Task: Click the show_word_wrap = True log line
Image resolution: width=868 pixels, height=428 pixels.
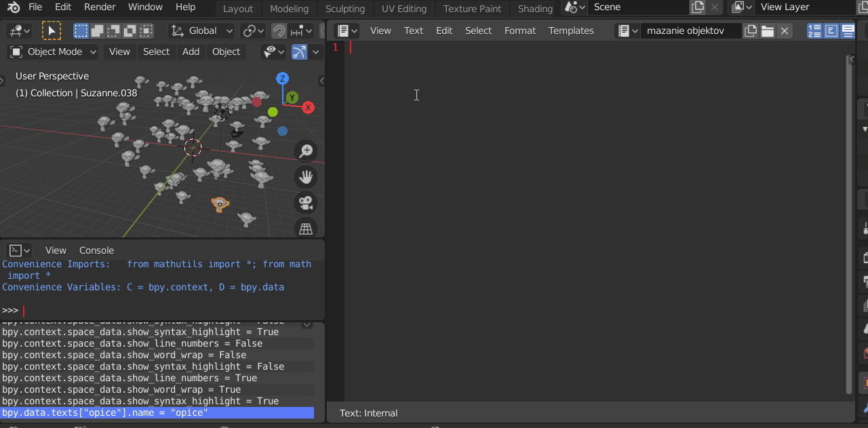Action: (157, 389)
